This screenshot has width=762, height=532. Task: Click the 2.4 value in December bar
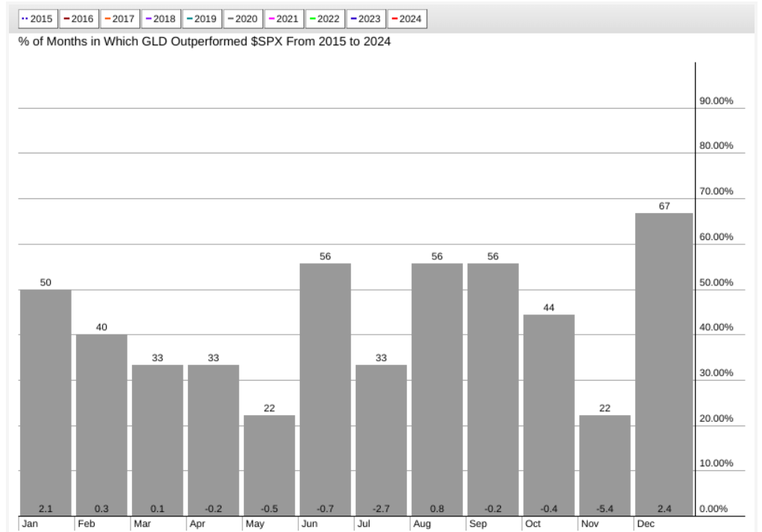click(x=664, y=509)
